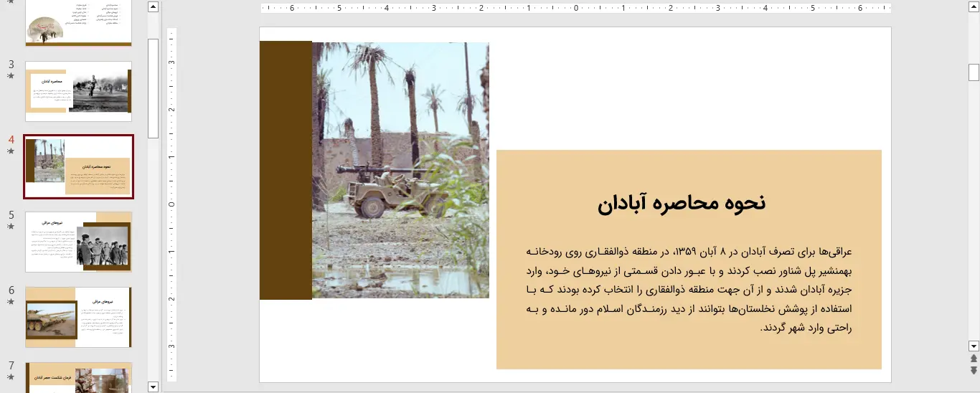This screenshot has width=980, height=393.
Task: Select the military jeep photo on the slide
Action: point(400,170)
